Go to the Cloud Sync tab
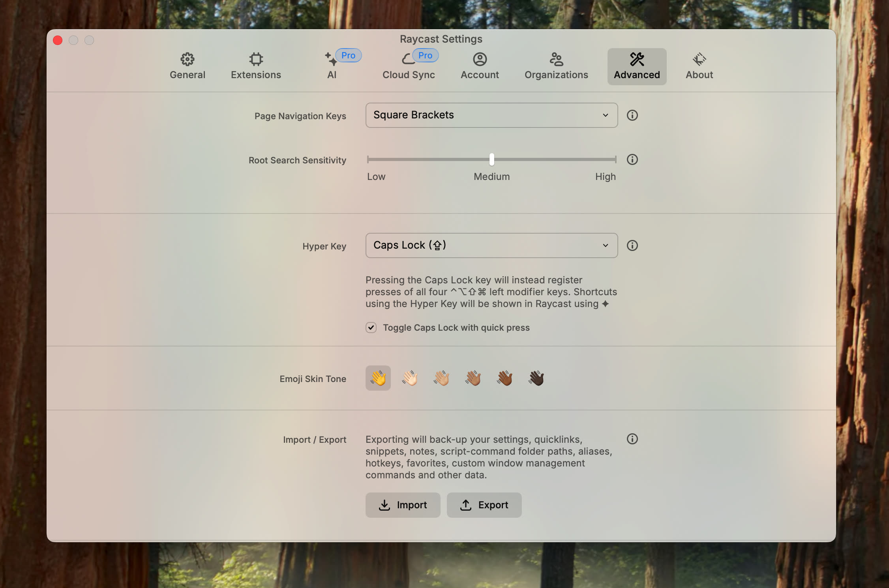The width and height of the screenshot is (889, 588). [409, 66]
